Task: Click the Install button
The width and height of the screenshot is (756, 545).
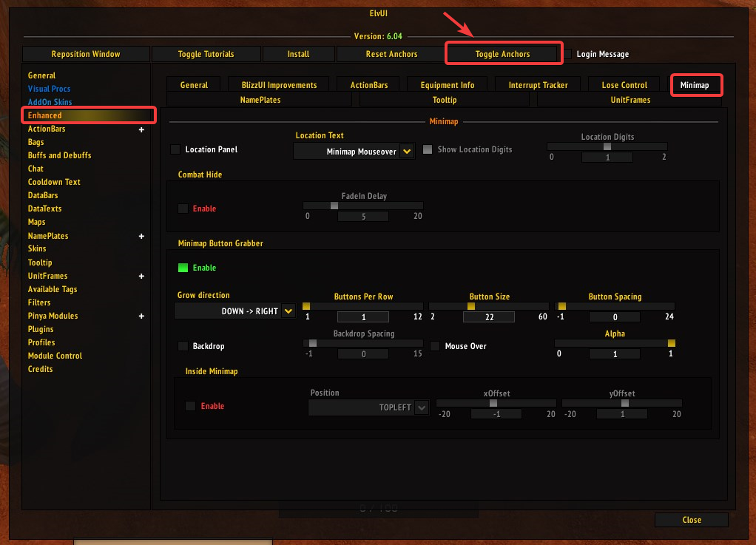Action: 298,54
